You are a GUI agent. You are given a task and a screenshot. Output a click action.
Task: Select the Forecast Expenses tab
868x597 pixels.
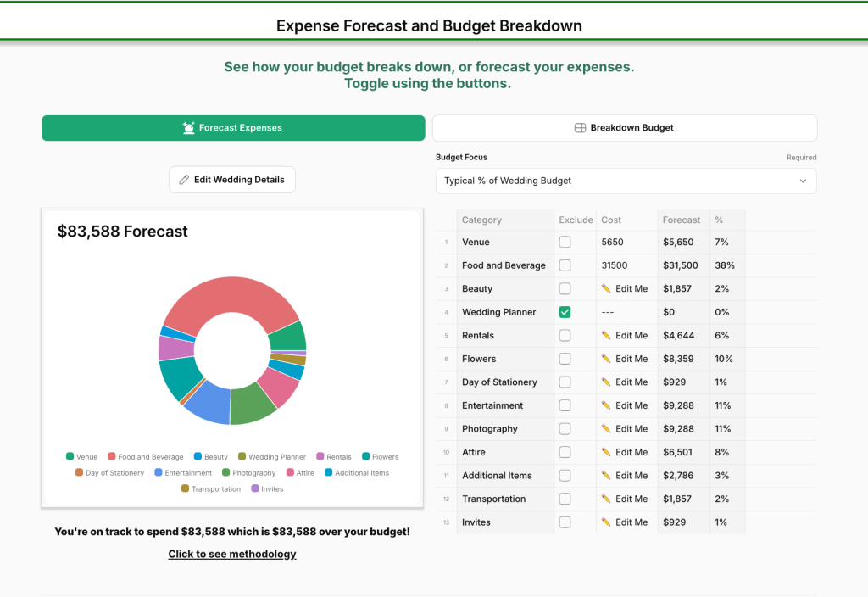point(233,128)
